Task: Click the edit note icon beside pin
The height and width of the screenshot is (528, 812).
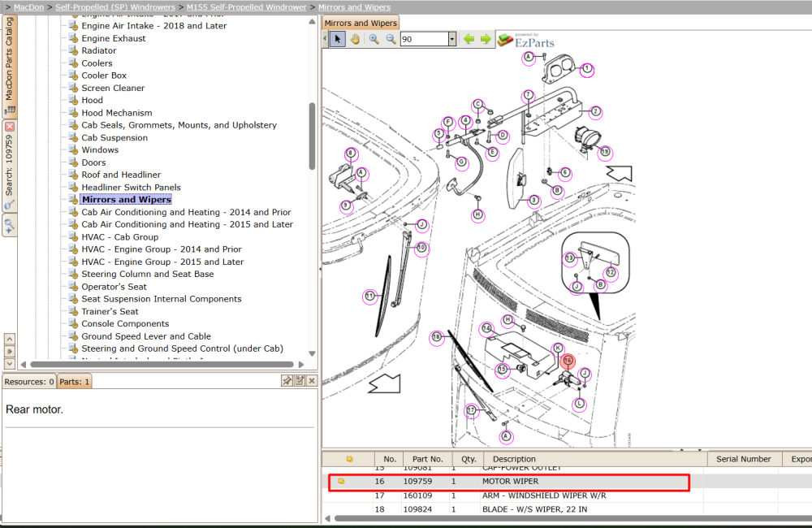Action: 300,381
